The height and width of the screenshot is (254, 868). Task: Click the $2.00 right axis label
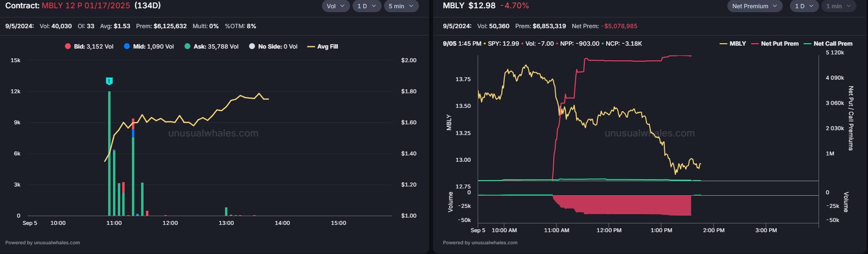[409, 60]
